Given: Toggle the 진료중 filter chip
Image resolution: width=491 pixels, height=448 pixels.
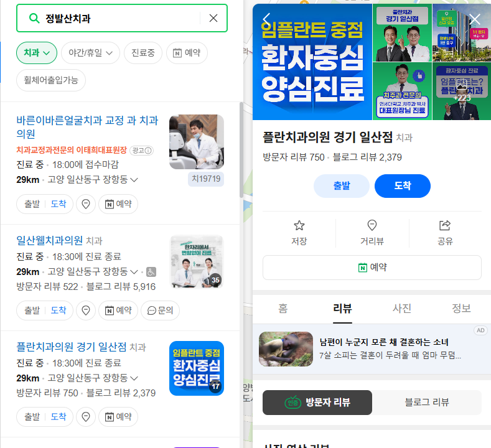Looking at the screenshot, I should (143, 53).
